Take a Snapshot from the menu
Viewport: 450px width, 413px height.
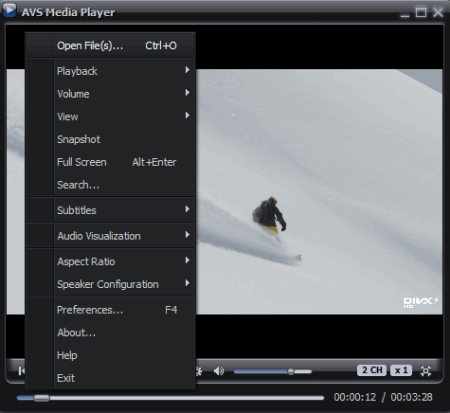tap(110, 139)
